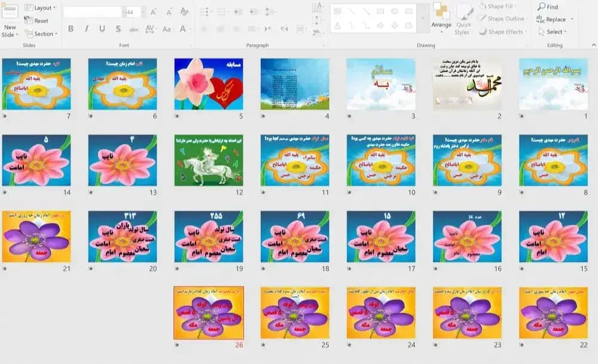The image size is (598, 364).
Task: Click the Replace button
Action: [x=554, y=19]
